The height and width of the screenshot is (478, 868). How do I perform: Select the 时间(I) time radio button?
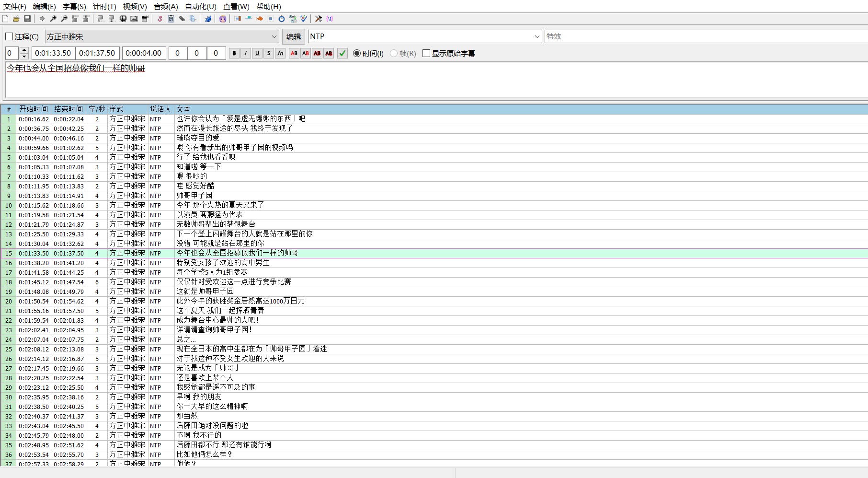point(357,53)
